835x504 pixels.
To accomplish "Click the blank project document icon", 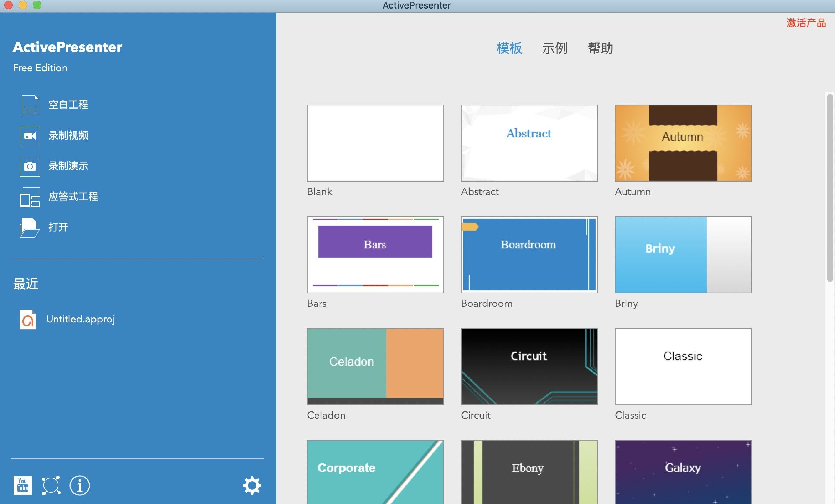I will tap(30, 105).
